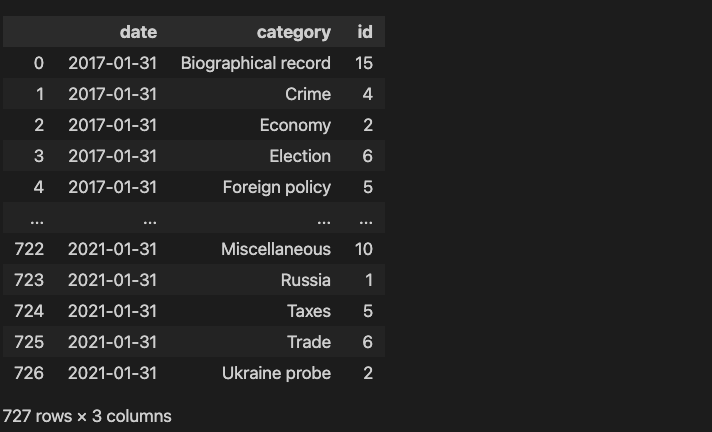Click the "category" column header
Screen dimensions: 712x432
pyautogui.click(x=293, y=32)
